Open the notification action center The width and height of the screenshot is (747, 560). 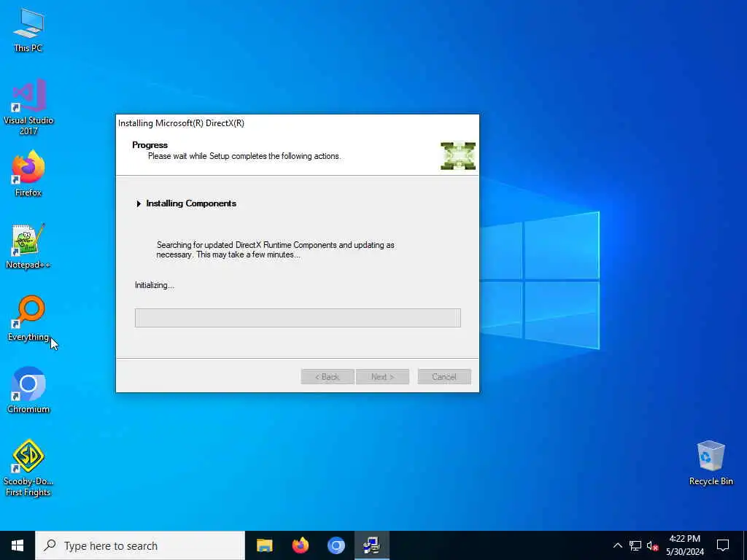pos(723,545)
